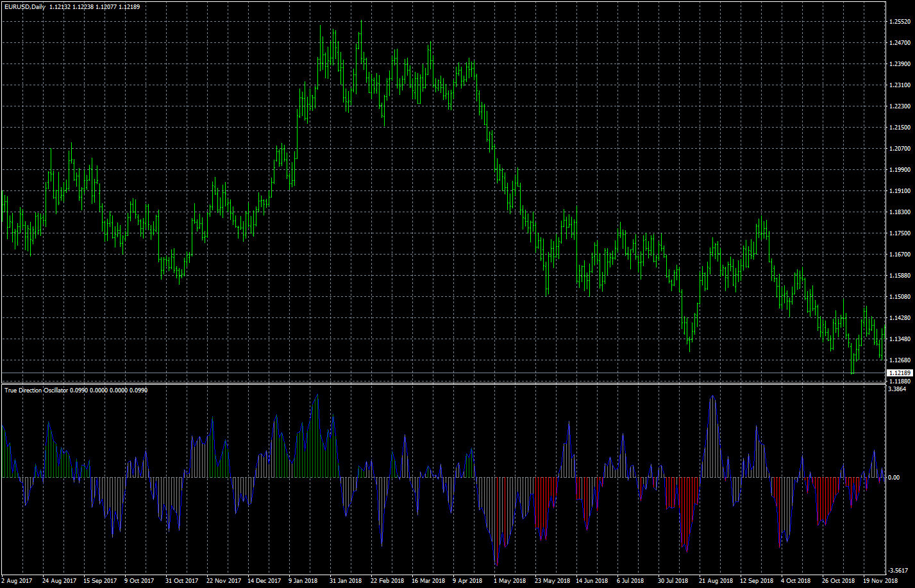
Task: Click the oscillator scale minimum -3.5617
Action: click(898, 570)
